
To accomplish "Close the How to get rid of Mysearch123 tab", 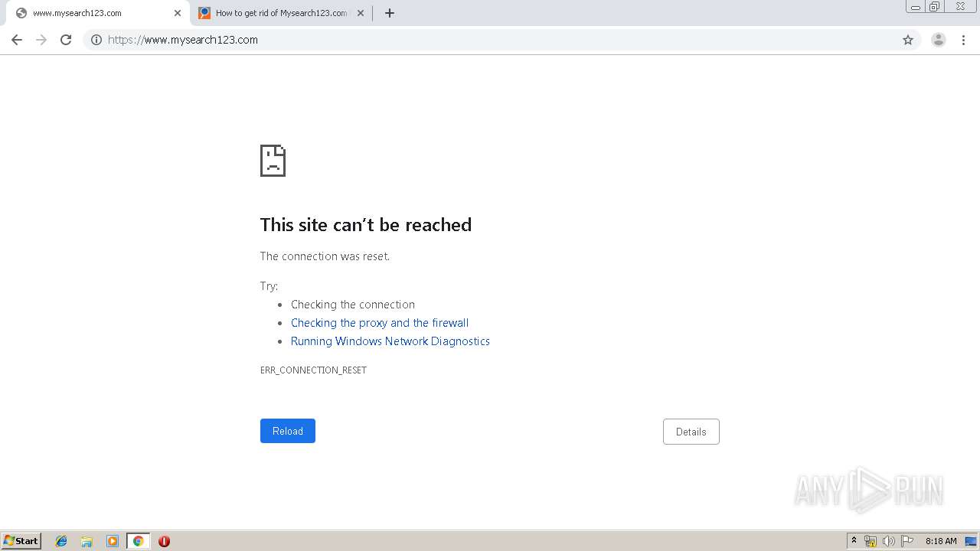I will coord(361,13).
